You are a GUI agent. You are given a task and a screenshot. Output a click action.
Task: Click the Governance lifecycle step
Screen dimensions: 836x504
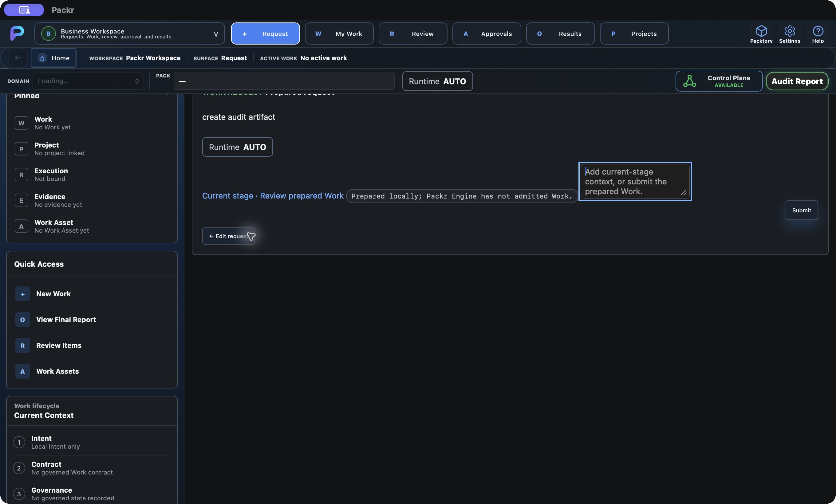pos(92,494)
